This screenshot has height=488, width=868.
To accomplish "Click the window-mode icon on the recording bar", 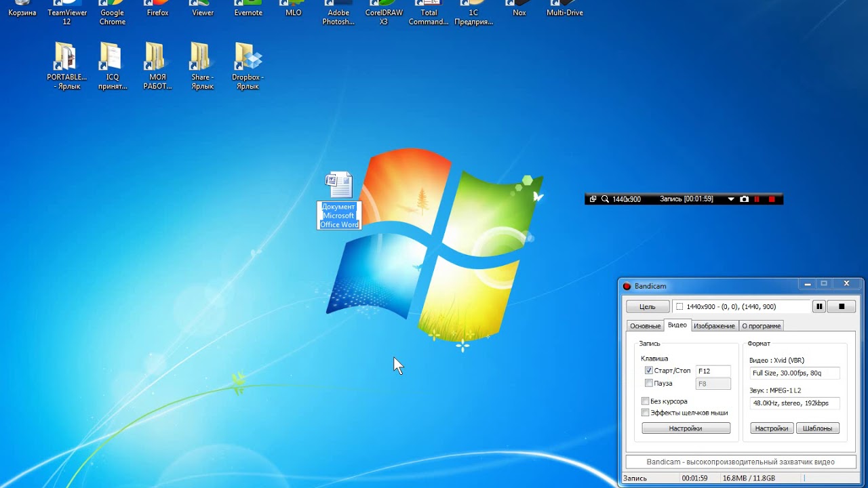I will (593, 199).
